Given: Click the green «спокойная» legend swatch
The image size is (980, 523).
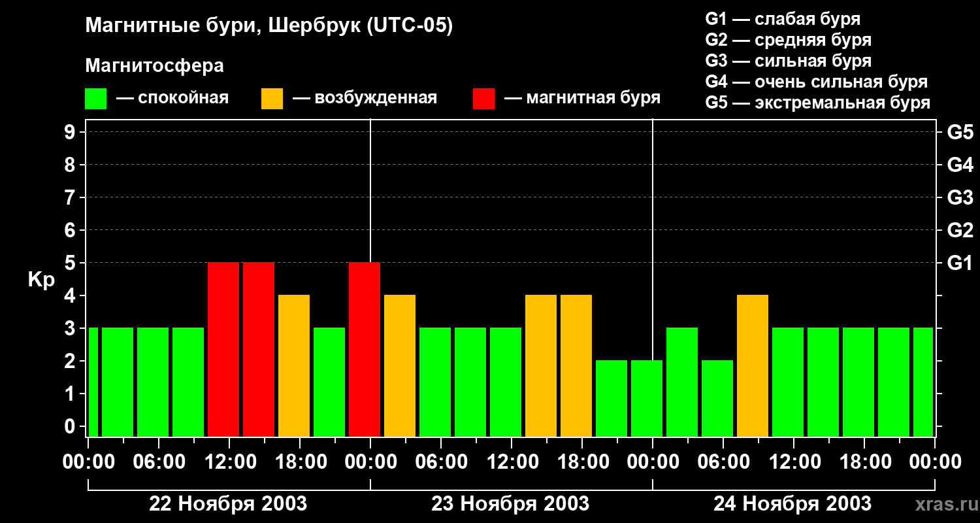Looking at the screenshot, I should [96, 99].
